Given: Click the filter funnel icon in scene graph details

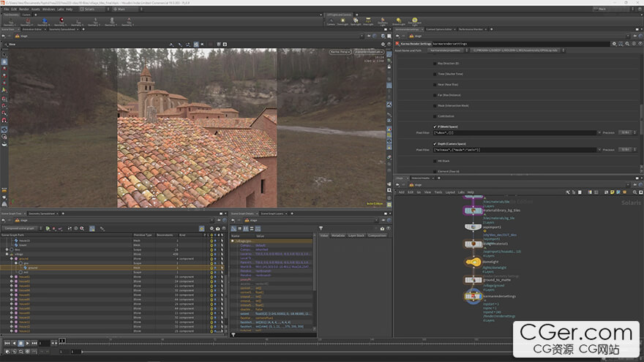Looking at the screenshot, I should [x=321, y=229].
